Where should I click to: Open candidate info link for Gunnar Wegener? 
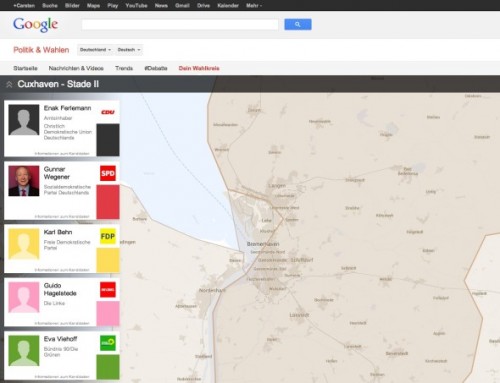62,217
